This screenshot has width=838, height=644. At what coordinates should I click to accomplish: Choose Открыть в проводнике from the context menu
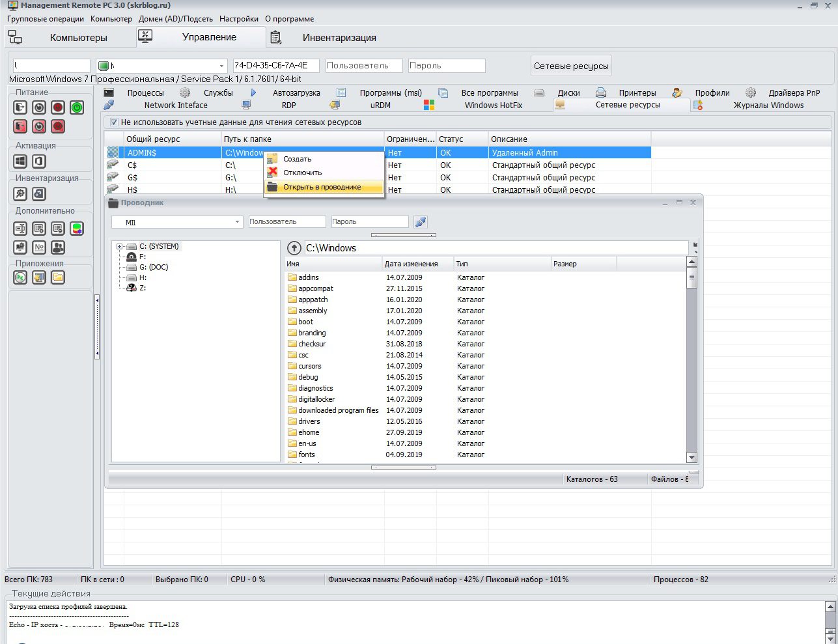[x=324, y=187]
